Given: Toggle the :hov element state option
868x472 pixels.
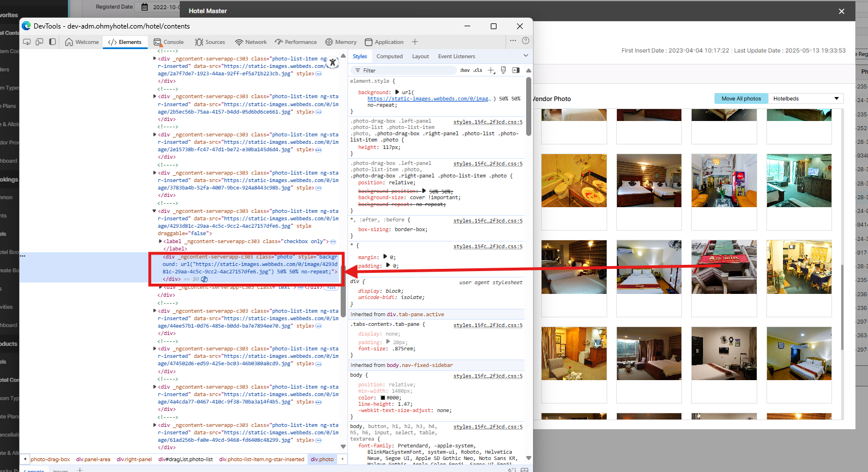Looking at the screenshot, I should [x=465, y=70].
